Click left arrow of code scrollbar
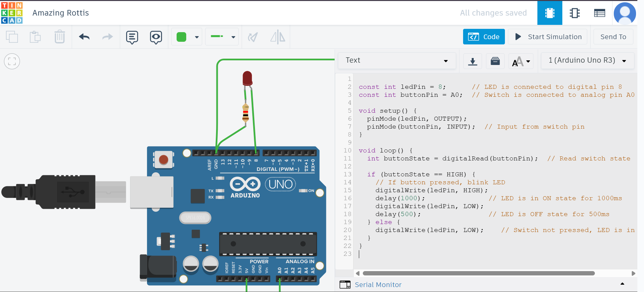The image size is (644, 292). [x=358, y=273]
